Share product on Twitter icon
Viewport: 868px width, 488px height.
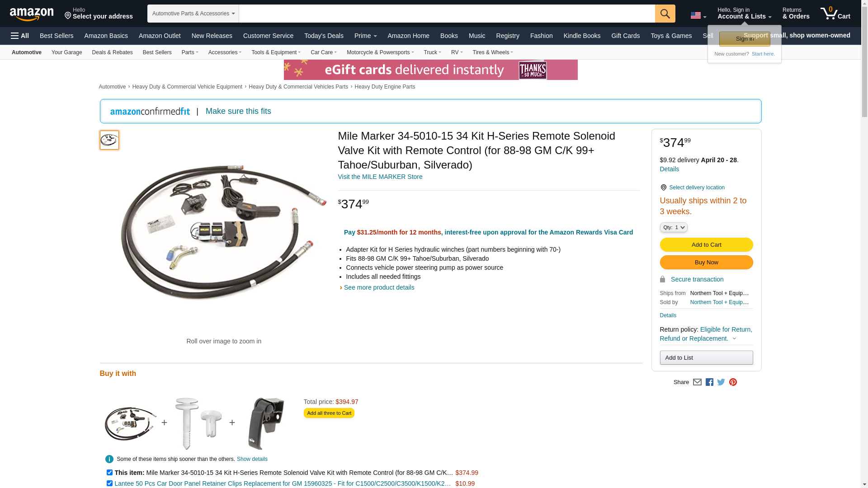tap(721, 382)
